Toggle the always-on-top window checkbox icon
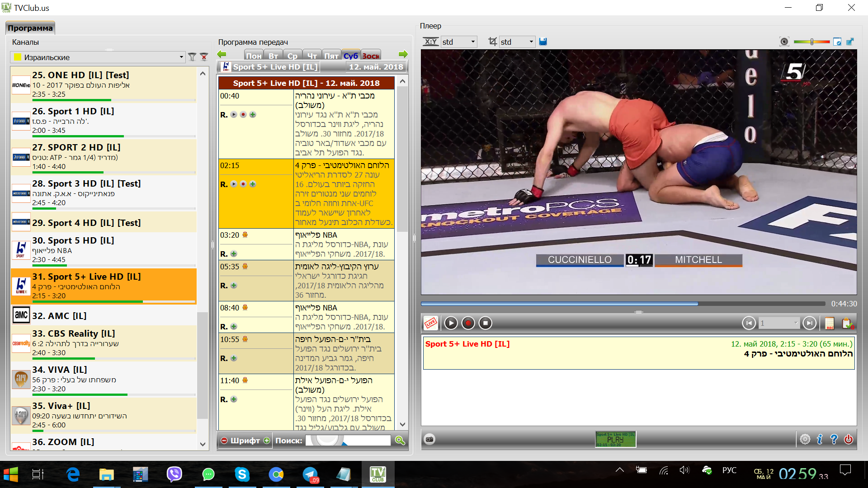The width and height of the screenshot is (868, 488). (x=837, y=42)
